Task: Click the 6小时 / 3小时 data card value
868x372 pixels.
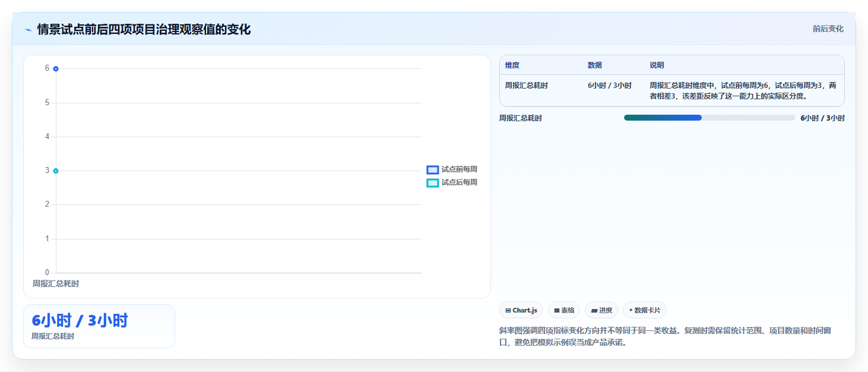Action: click(x=80, y=321)
